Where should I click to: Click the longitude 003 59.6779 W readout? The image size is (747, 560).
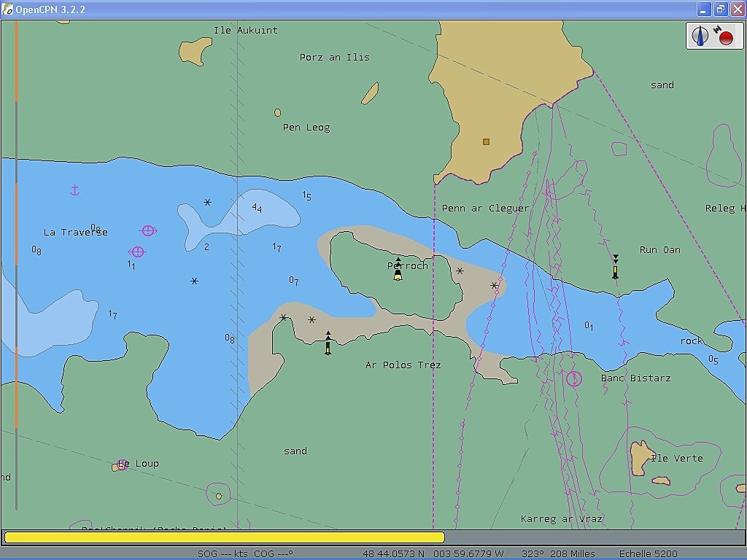click(x=468, y=554)
